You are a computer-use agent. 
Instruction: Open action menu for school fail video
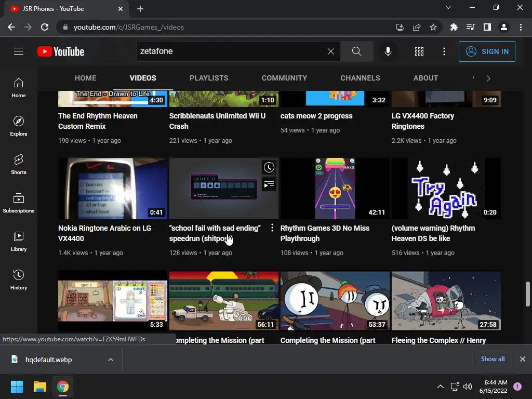point(272,228)
